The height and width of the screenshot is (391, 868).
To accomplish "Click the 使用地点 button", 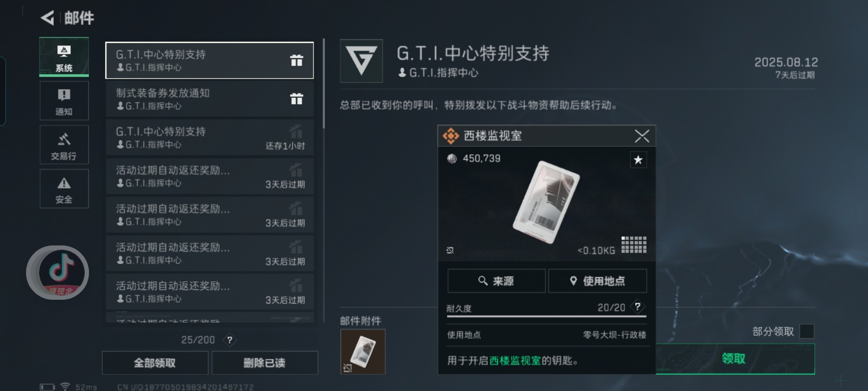I will coord(597,281).
